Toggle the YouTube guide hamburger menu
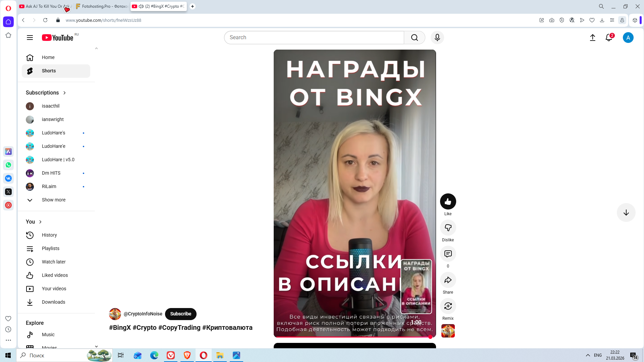644x362 pixels. [x=30, y=38]
